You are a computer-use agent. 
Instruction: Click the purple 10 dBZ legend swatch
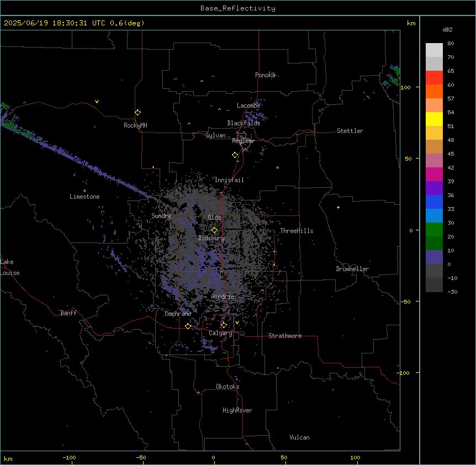[434, 257]
